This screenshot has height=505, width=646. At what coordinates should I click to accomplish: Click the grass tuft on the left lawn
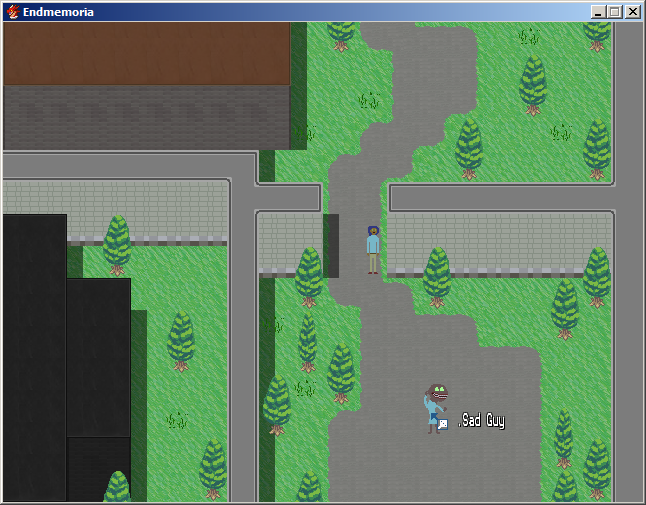pos(177,419)
